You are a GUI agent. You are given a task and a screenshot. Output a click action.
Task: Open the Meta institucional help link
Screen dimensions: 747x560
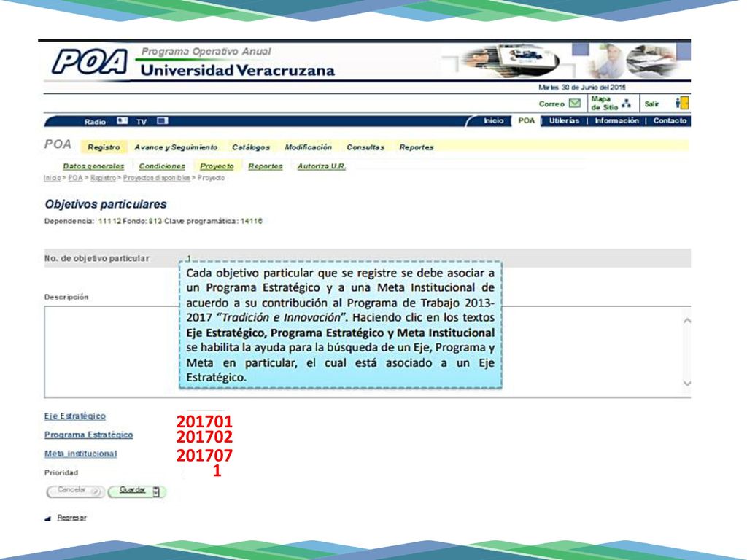pyautogui.click(x=80, y=454)
